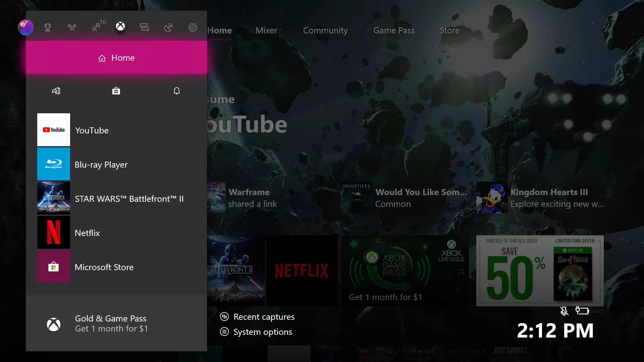Open Microsoft Store app icon
Screen dimensions: 644x362
[54, 267]
